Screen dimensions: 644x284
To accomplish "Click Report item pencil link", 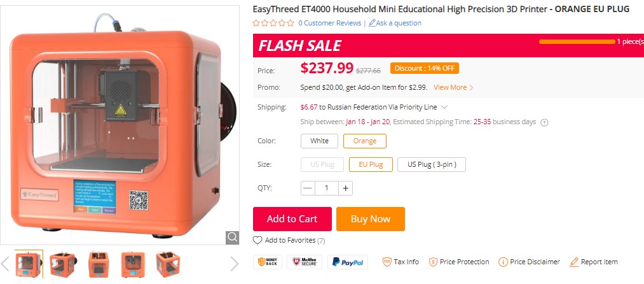I will 594,262.
